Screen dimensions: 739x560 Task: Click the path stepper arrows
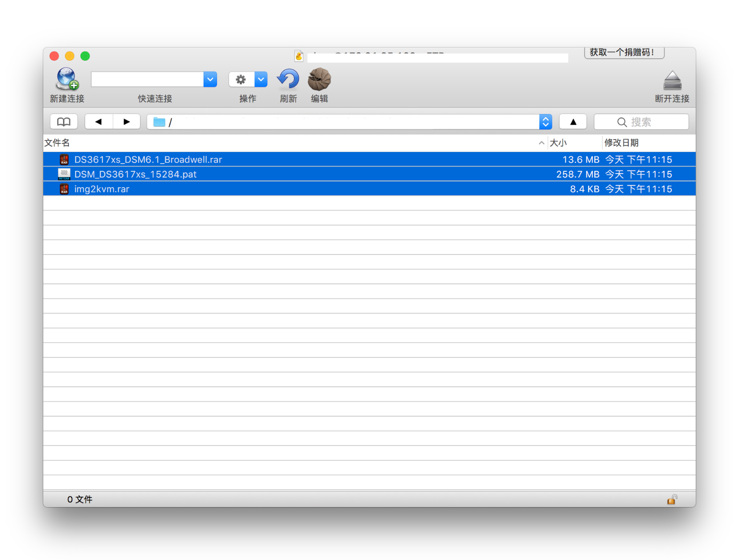(x=546, y=122)
